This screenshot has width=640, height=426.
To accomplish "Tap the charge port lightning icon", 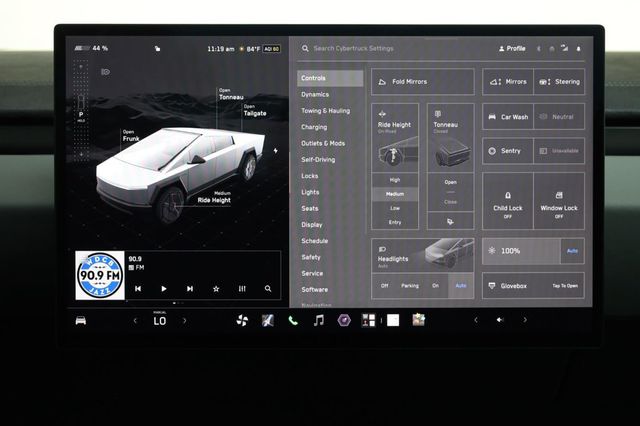I will (276, 151).
